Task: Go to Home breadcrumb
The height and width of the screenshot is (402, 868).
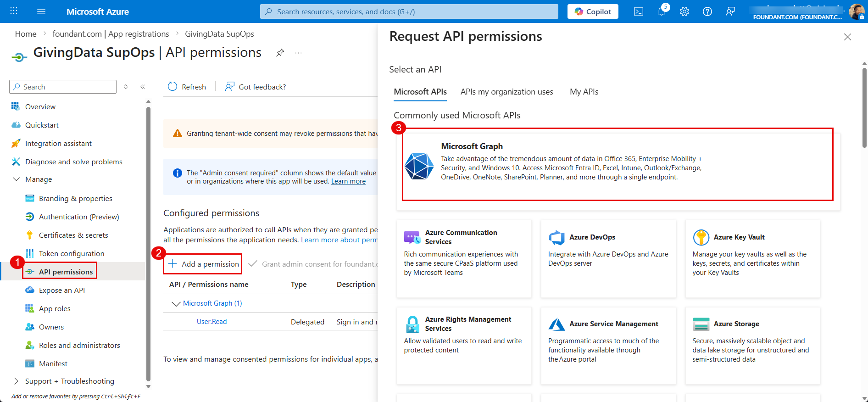Action: 26,34
